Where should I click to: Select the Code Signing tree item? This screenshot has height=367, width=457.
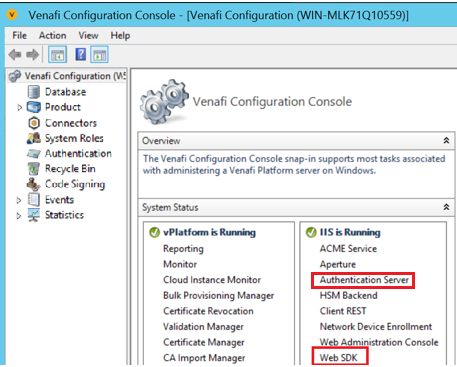pyautogui.click(x=75, y=184)
